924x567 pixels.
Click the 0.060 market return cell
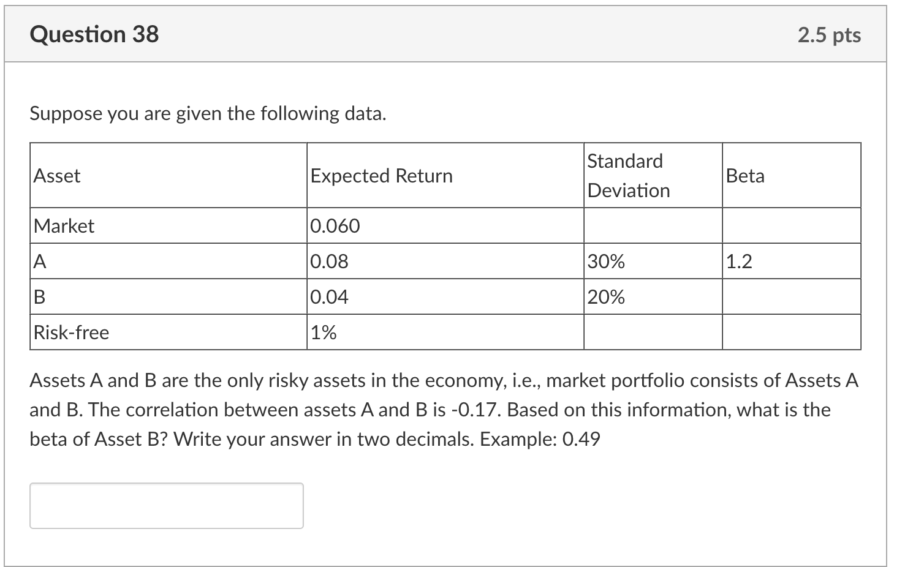click(x=445, y=226)
